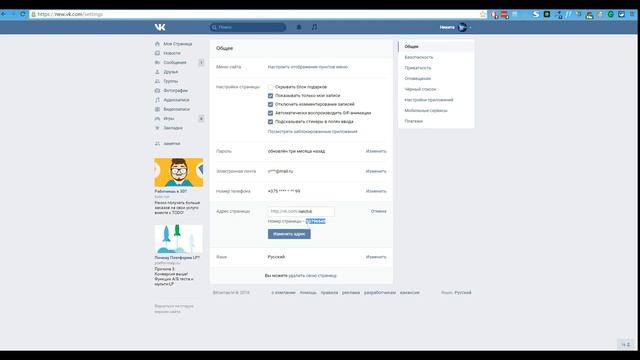Screen dimensions: 640x360
Task: Click the news icon beside Новости
Action: [157, 53]
